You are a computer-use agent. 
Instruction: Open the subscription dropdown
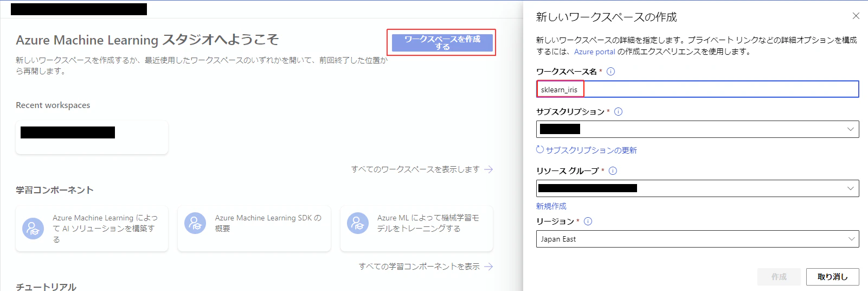(698, 129)
